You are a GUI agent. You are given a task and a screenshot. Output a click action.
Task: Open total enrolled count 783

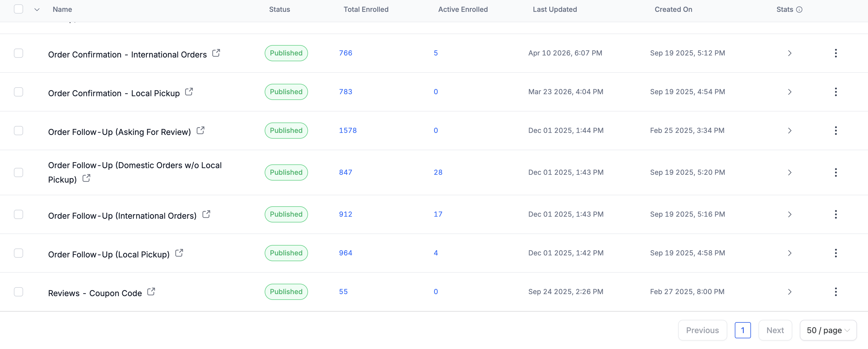(345, 92)
